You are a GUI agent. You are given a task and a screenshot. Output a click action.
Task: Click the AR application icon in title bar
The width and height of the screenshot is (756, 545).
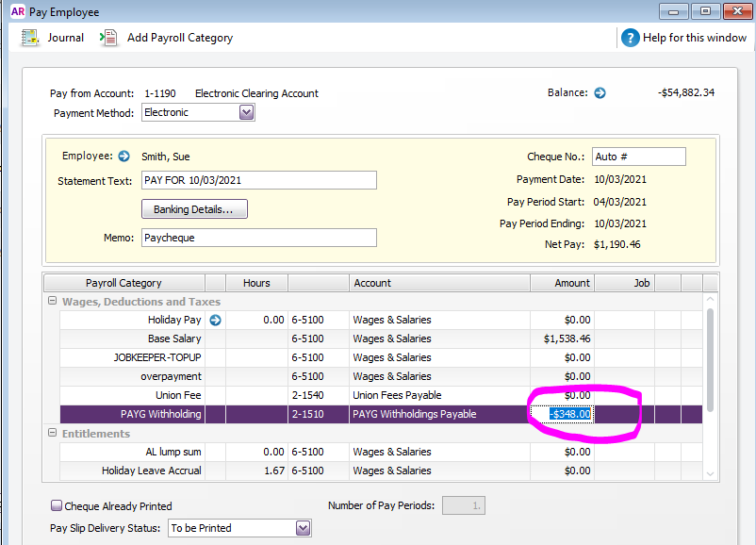pyautogui.click(x=17, y=12)
